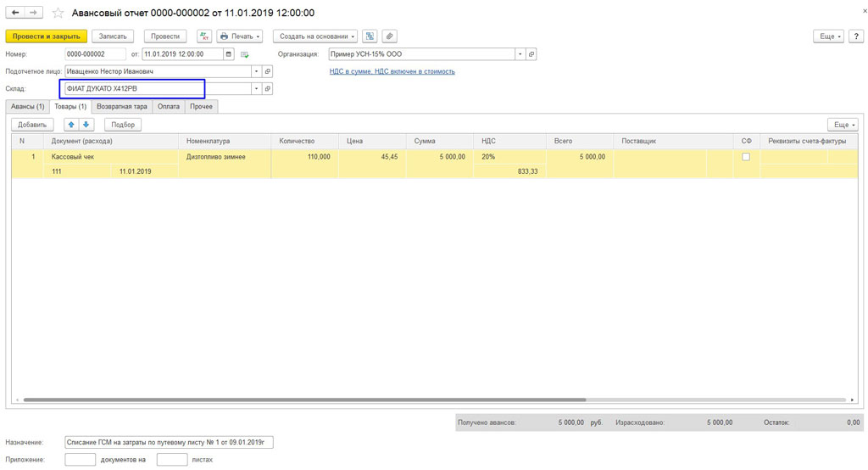This screenshot has height=470, width=868.
Task: Select the Кассовый чек cell
Action: (111, 157)
